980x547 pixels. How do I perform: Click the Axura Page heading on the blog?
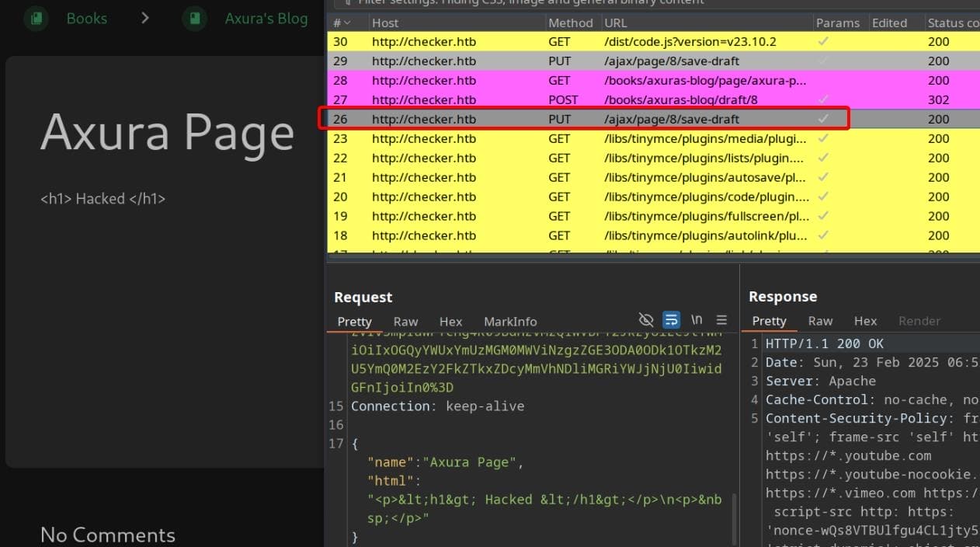(167, 132)
